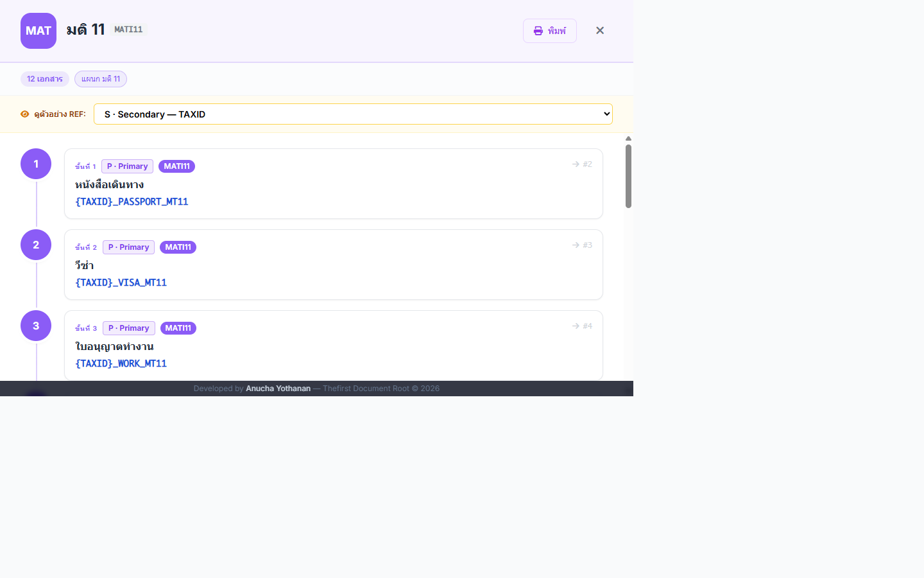Screen dimensions: 924x578
Task: Click the step 3 circle marker
Action: tap(36, 326)
